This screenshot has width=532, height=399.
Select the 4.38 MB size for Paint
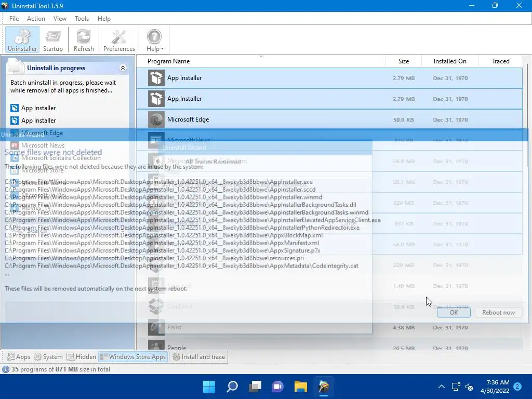click(403, 327)
